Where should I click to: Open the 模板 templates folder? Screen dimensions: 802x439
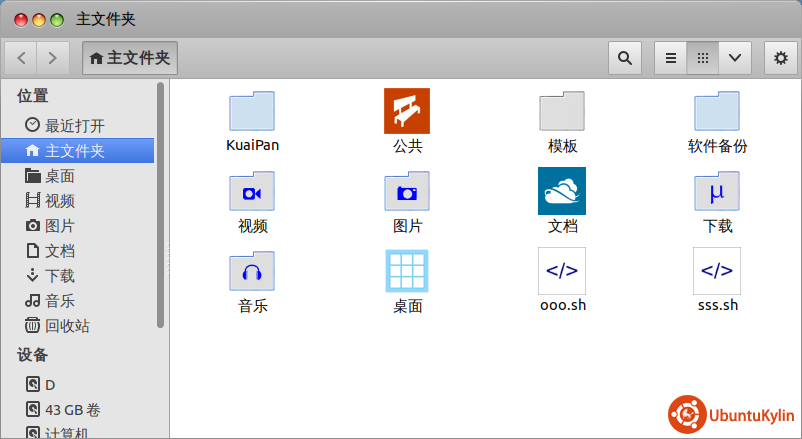[562, 111]
